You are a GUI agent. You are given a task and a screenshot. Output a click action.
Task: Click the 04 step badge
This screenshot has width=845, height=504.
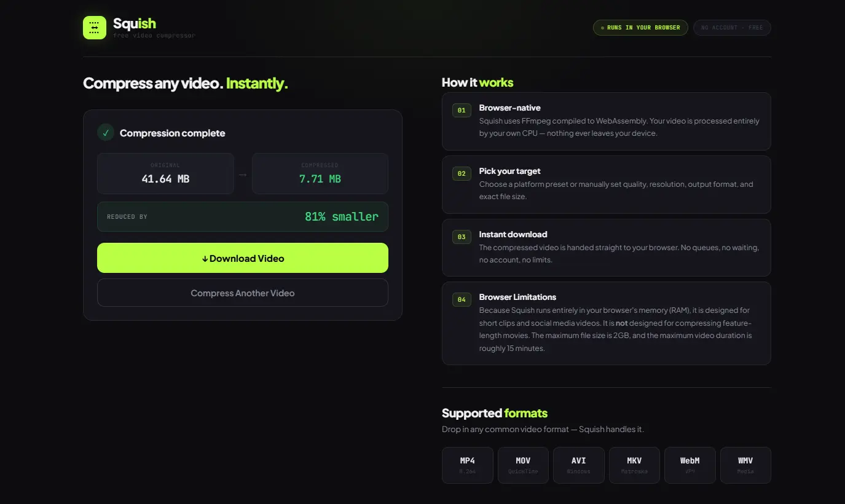(x=462, y=300)
